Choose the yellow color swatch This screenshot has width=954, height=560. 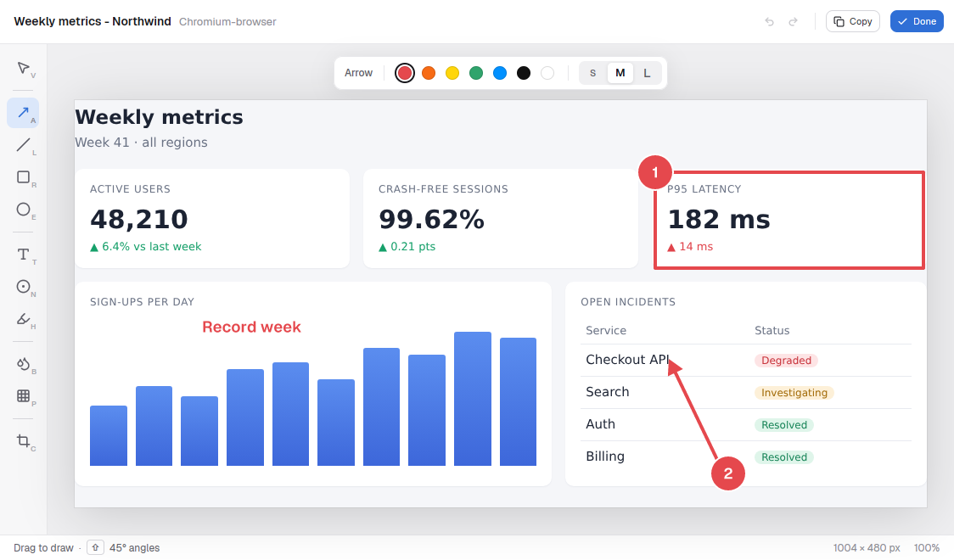coord(452,73)
